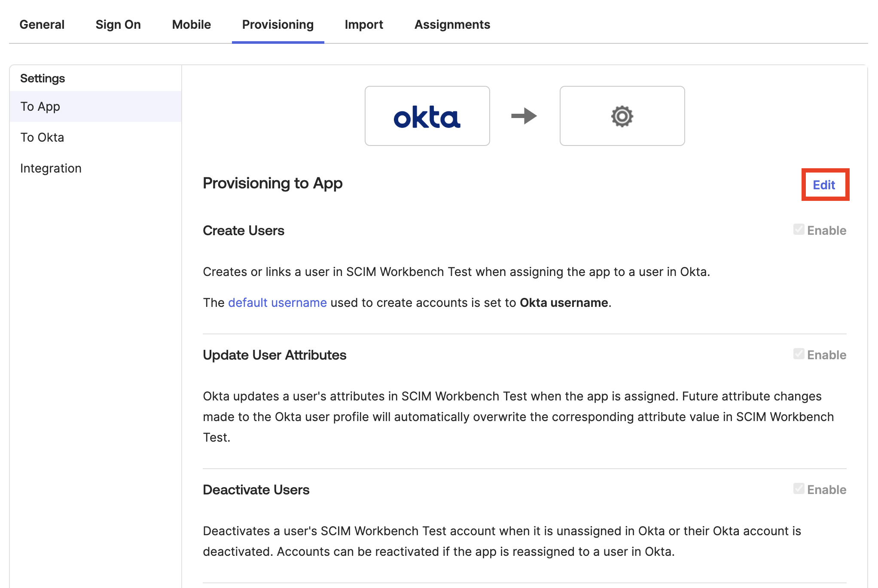Click the Okta logo box

point(427,116)
